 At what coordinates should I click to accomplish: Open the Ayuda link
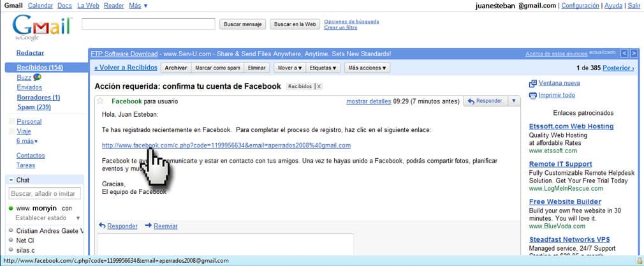(x=613, y=6)
